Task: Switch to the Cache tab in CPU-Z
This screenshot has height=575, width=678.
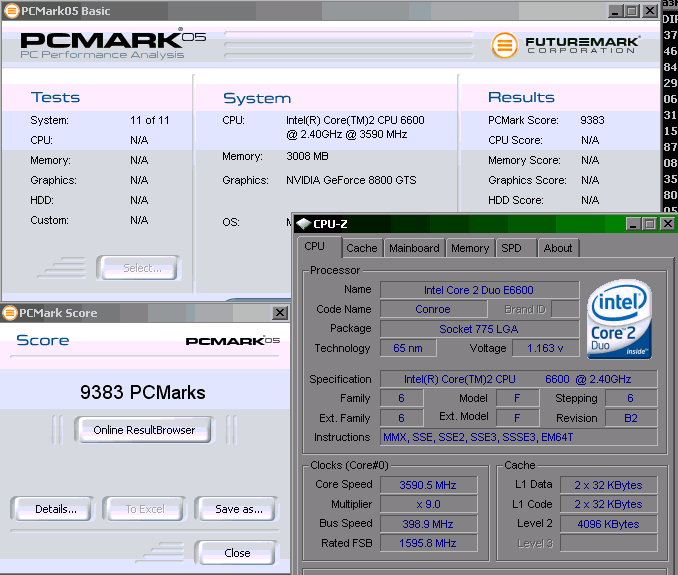Action: [x=361, y=248]
